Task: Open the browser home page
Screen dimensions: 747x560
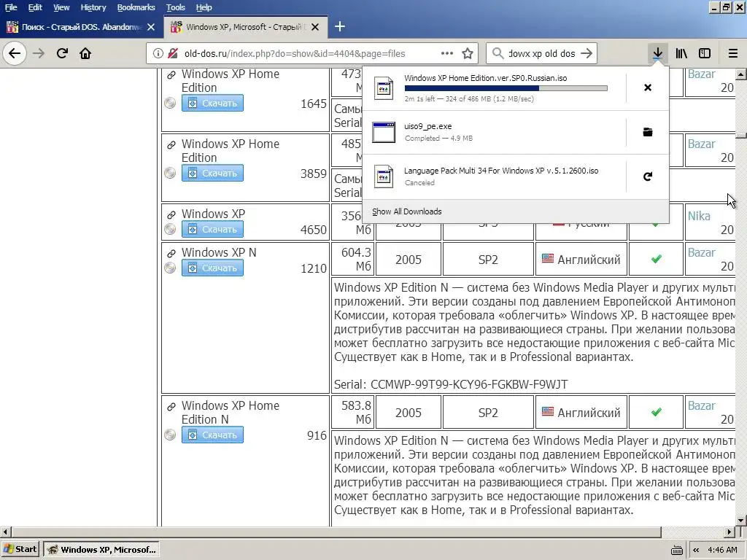Action: (x=85, y=53)
